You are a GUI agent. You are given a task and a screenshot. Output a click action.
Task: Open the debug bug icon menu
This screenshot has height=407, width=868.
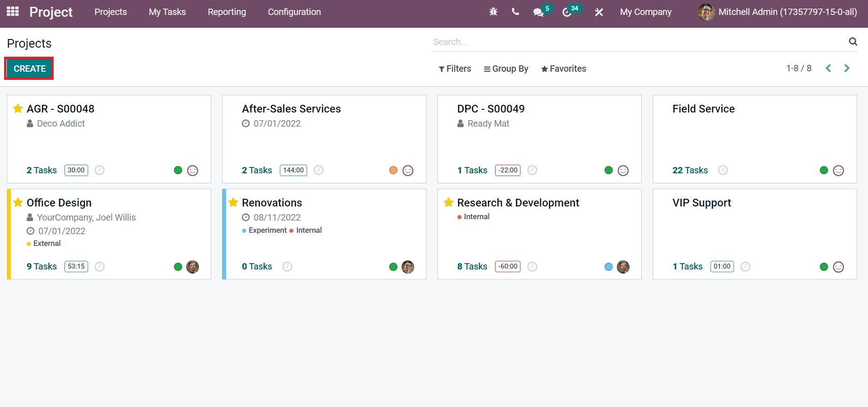pos(493,12)
